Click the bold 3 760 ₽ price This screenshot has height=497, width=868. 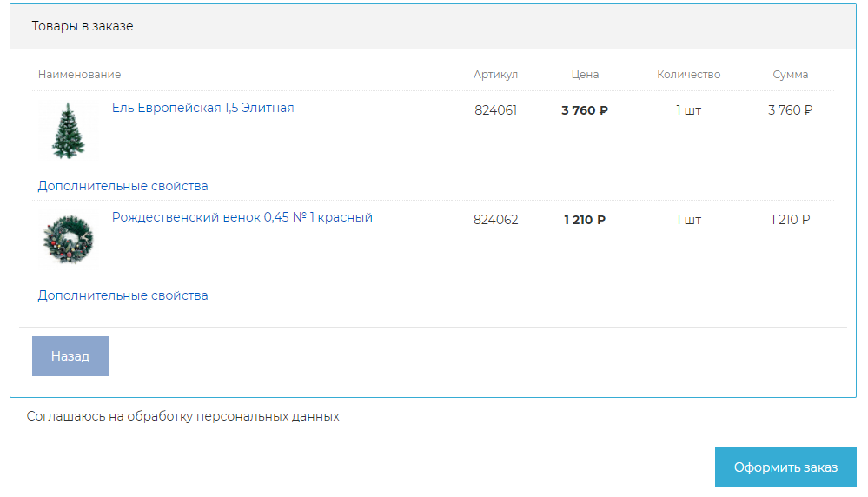click(x=585, y=110)
